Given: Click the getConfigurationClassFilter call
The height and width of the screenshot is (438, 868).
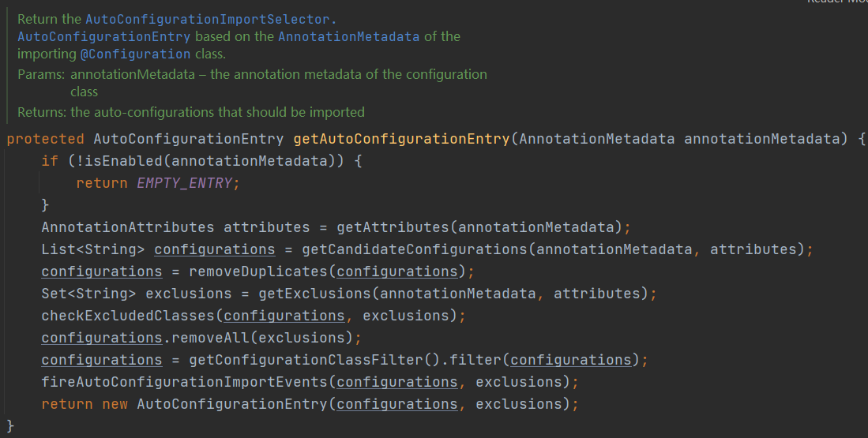Looking at the screenshot, I should [306, 360].
